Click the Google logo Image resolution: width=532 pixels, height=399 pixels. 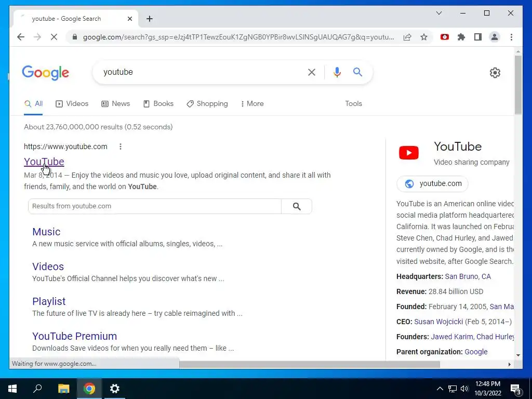click(x=46, y=73)
